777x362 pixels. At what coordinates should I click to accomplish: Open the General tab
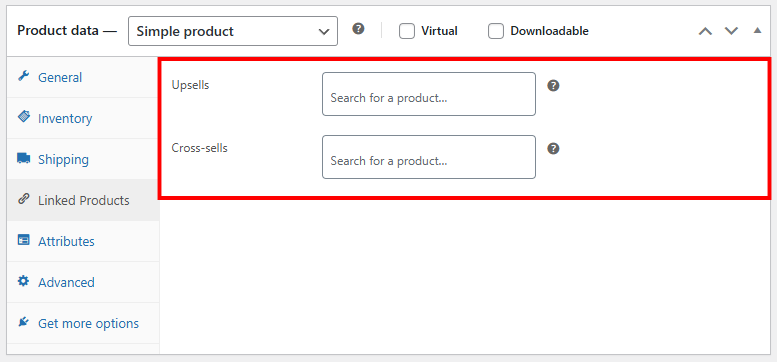pyautogui.click(x=83, y=77)
